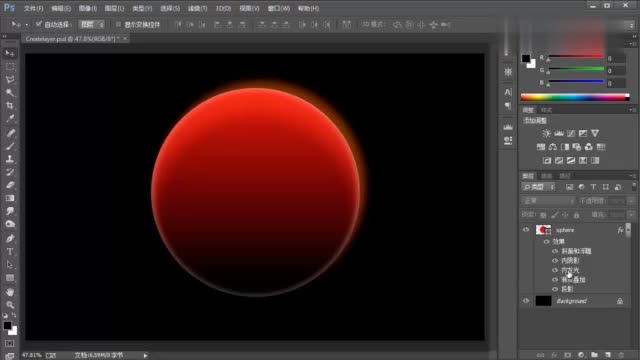The height and width of the screenshot is (360, 640).
Task: Click the fx icon on sphere layer
Action: point(620,230)
